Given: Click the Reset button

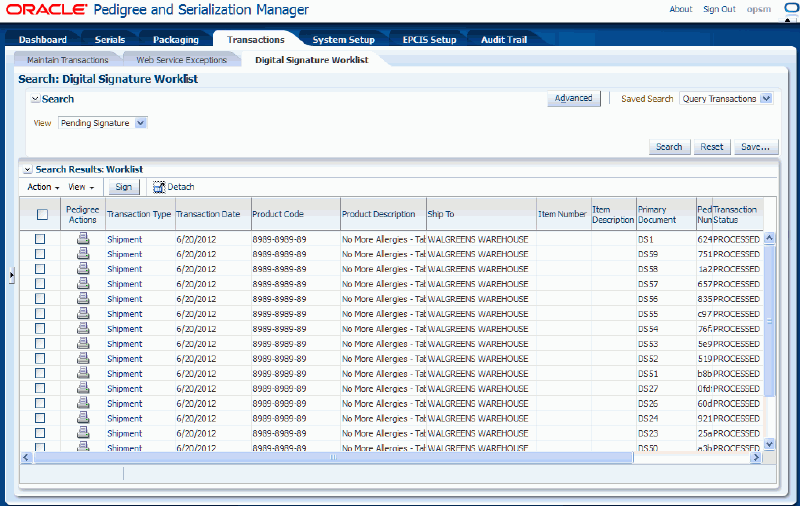Looking at the screenshot, I should tap(712, 147).
